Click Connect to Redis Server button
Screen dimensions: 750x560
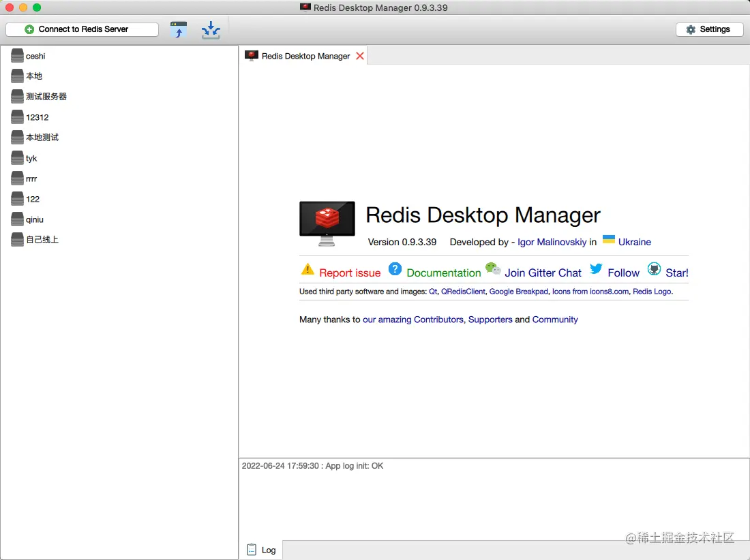(82, 29)
